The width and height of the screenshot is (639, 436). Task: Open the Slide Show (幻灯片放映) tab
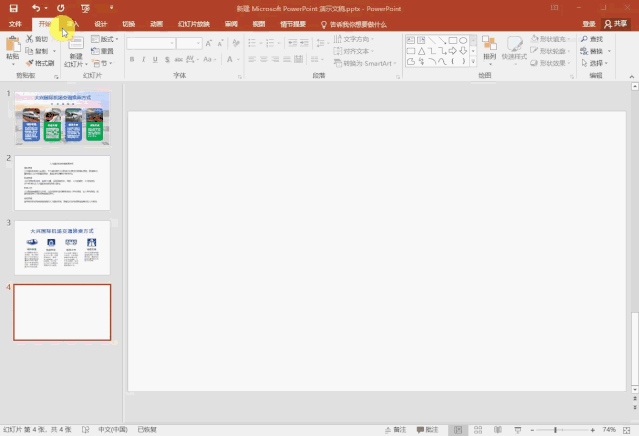(194, 24)
